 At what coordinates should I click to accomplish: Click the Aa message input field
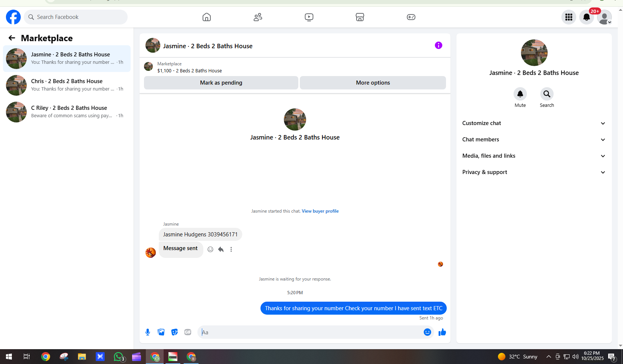click(310, 332)
